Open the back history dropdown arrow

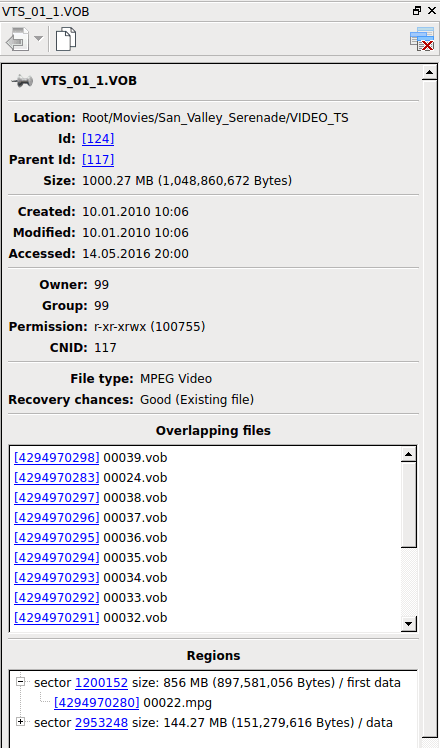coord(39,39)
